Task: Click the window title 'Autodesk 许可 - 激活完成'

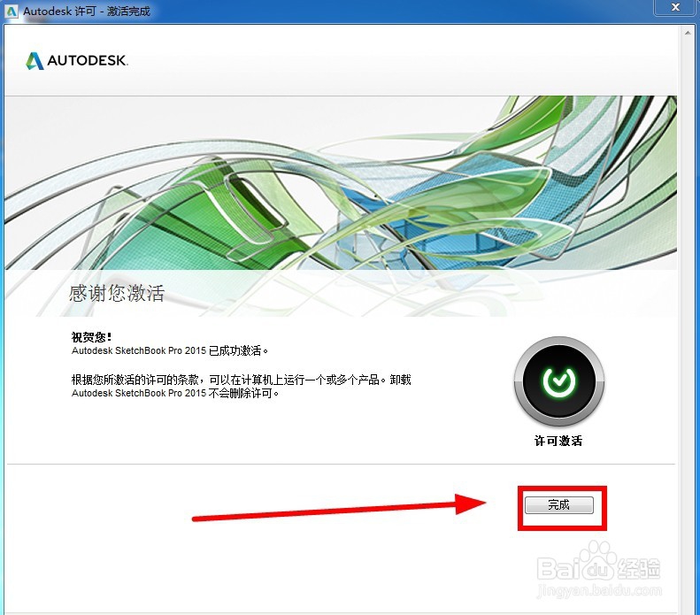Action: tap(87, 12)
